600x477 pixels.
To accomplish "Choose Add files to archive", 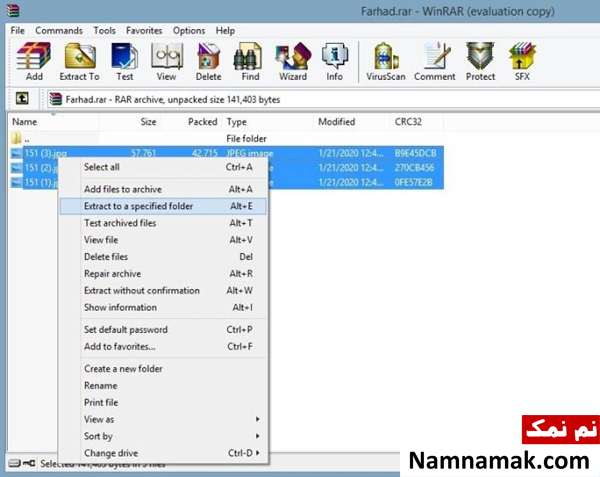I will click(163, 189).
